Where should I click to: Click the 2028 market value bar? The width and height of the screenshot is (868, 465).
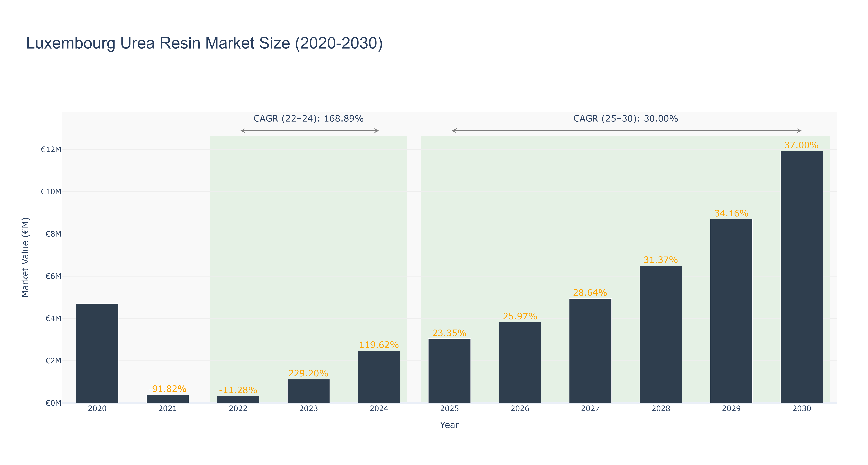click(x=660, y=335)
